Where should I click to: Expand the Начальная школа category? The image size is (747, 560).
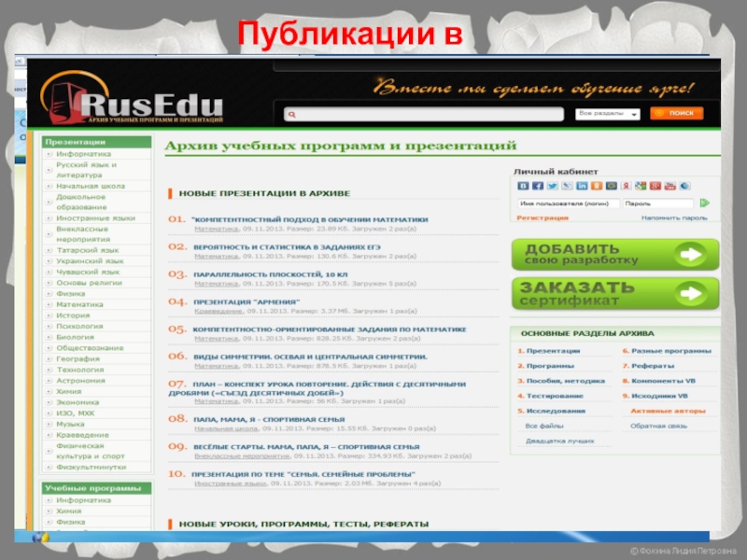click(49, 186)
